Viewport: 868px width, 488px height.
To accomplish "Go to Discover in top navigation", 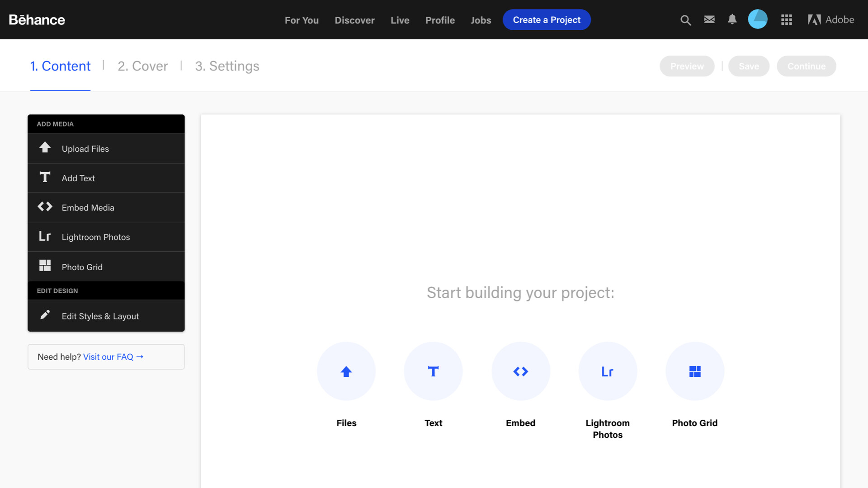I will 354,20.
